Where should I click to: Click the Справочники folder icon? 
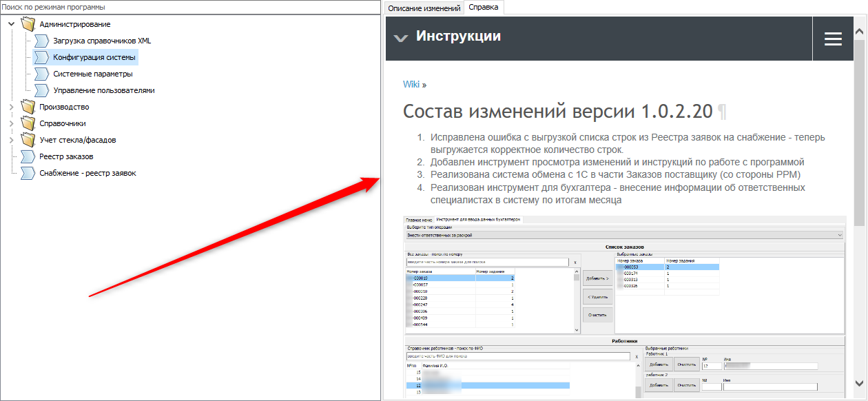28,124
